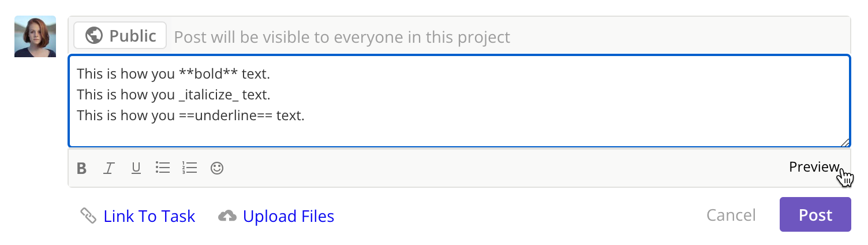The width and height of the screenshot is (868, 245).
Task: Insert a bulleted list
Action: click(x=163, y=168)
